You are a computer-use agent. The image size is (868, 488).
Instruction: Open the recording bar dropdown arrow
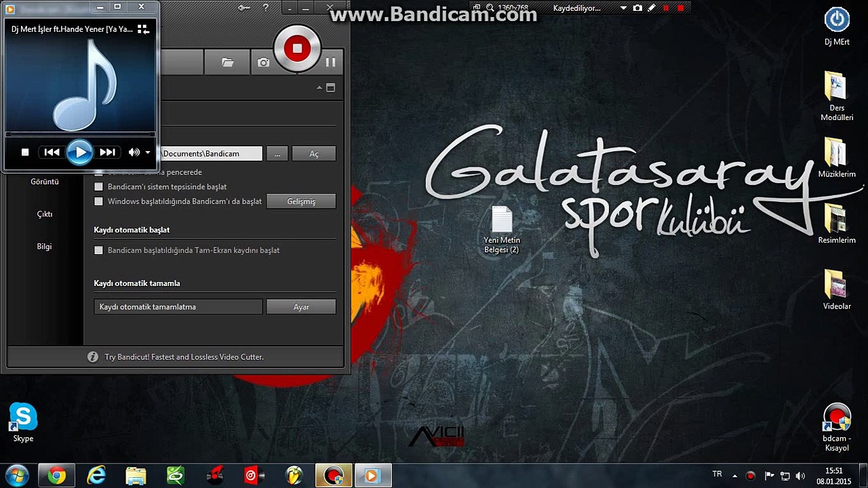[624, 8]
